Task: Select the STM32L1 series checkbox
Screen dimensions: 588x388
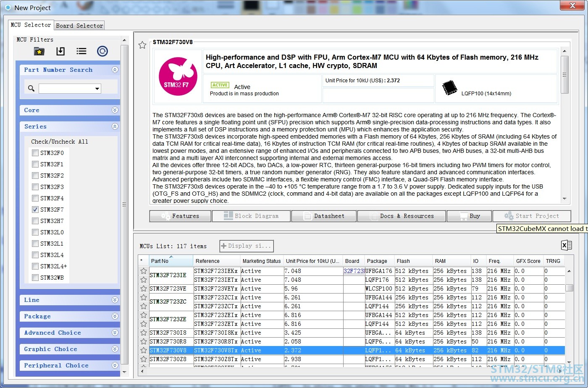Action: [35, 244]
